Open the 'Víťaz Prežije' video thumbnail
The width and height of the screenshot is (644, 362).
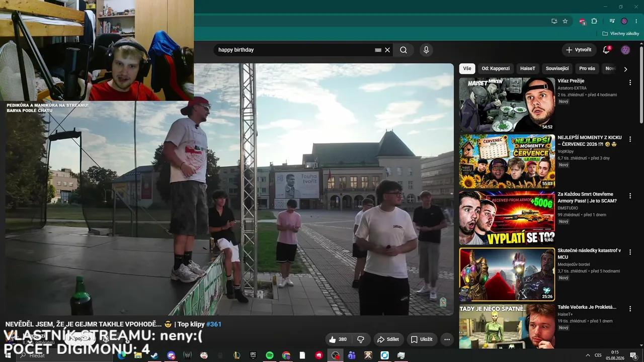507,105
